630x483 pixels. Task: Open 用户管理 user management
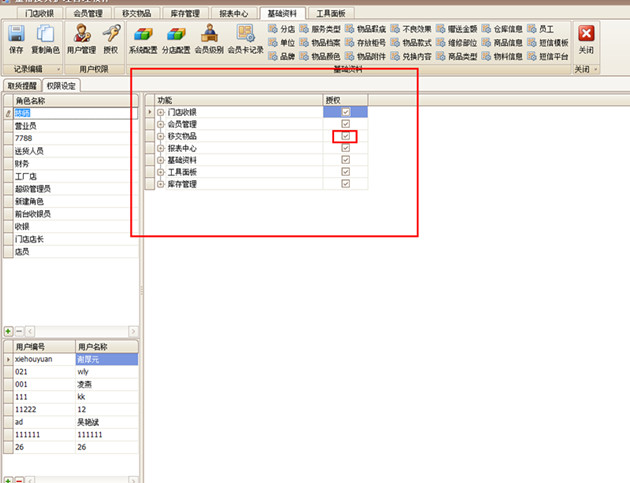coord(81,36)
